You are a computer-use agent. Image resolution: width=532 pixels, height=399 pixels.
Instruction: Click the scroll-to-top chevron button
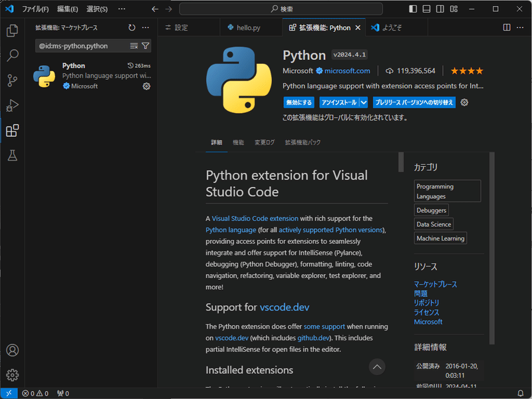(377, 367)
